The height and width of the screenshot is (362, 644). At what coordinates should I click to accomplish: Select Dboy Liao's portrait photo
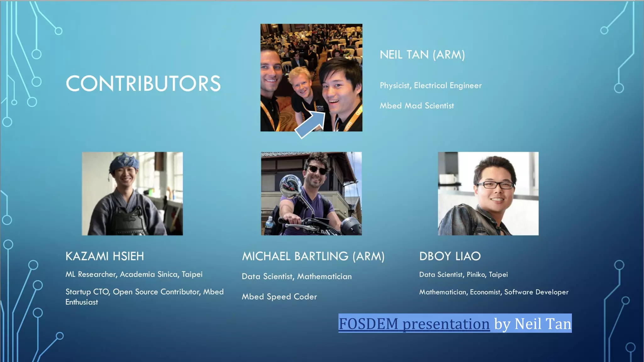(x=488, y=194)
